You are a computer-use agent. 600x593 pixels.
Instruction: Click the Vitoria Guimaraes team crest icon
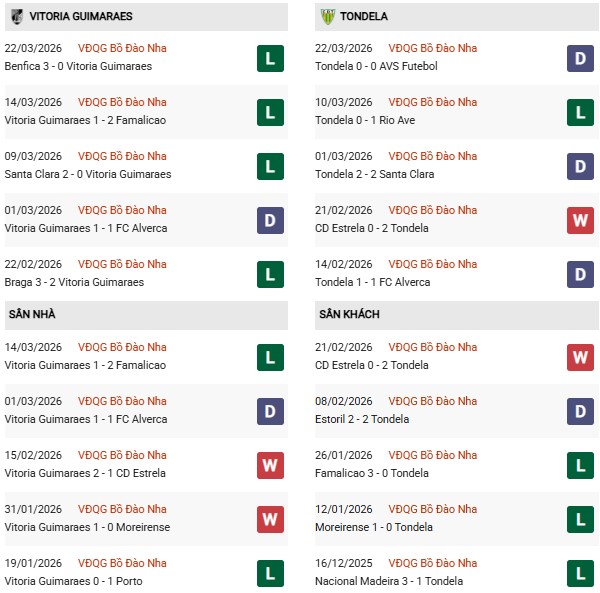pos(16,16)
